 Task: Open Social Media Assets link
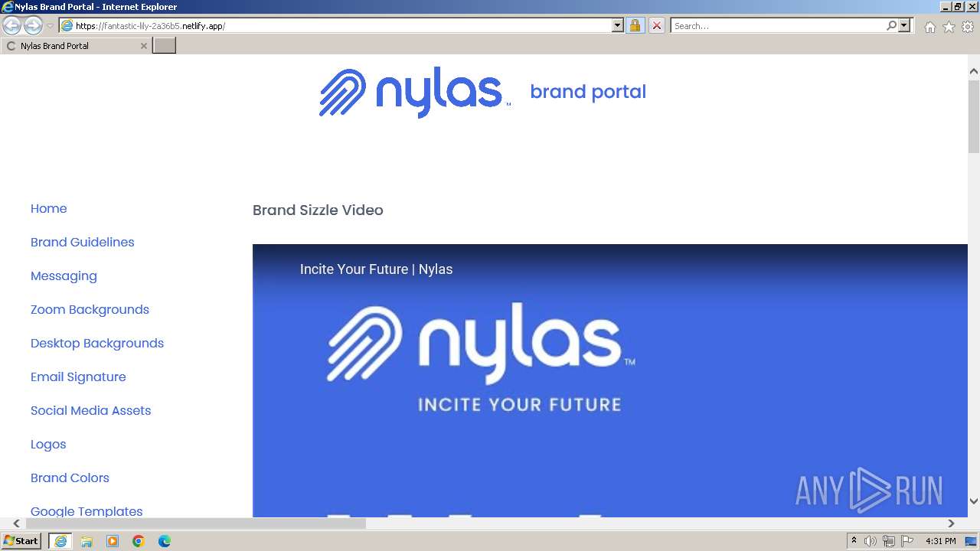pyautogui.click(x=91, y=411)
